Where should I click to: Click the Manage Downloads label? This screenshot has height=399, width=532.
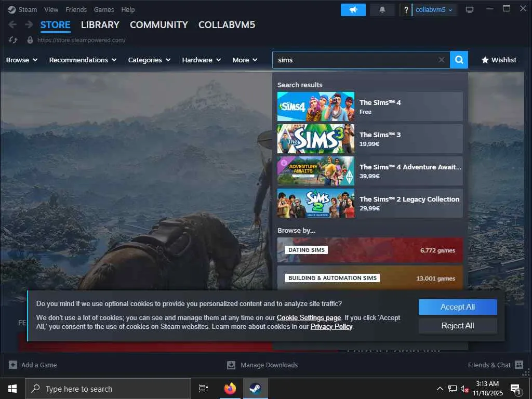[x=269, y=365]
